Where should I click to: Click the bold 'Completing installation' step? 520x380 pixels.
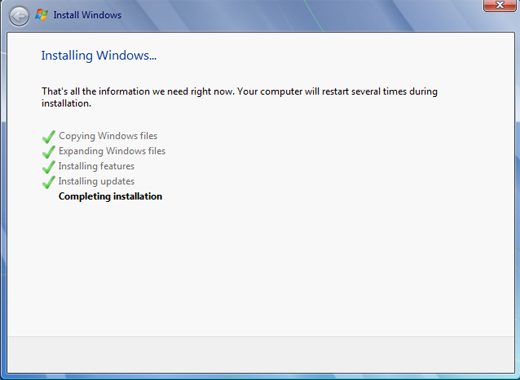(110, 196)
